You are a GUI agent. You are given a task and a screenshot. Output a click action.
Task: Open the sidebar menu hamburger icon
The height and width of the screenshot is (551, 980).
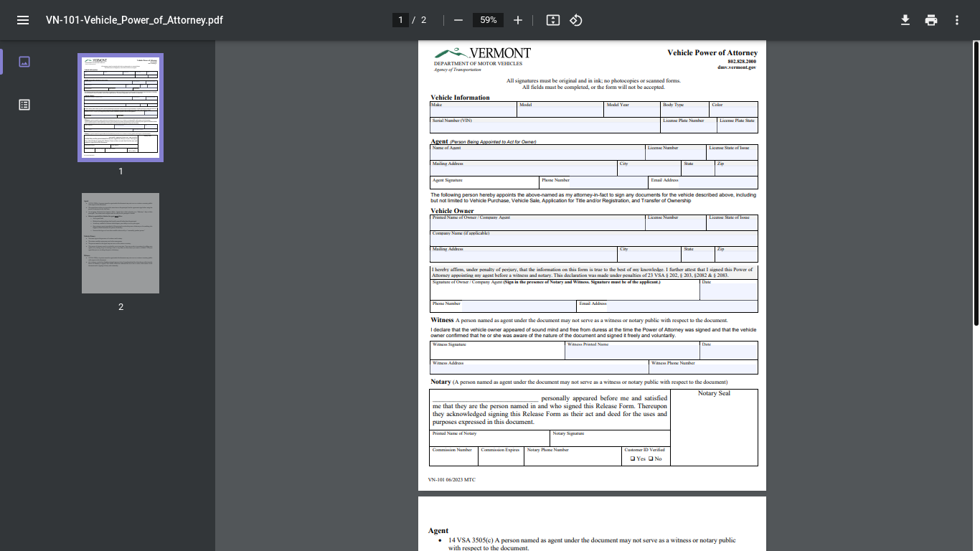(23, 20)
